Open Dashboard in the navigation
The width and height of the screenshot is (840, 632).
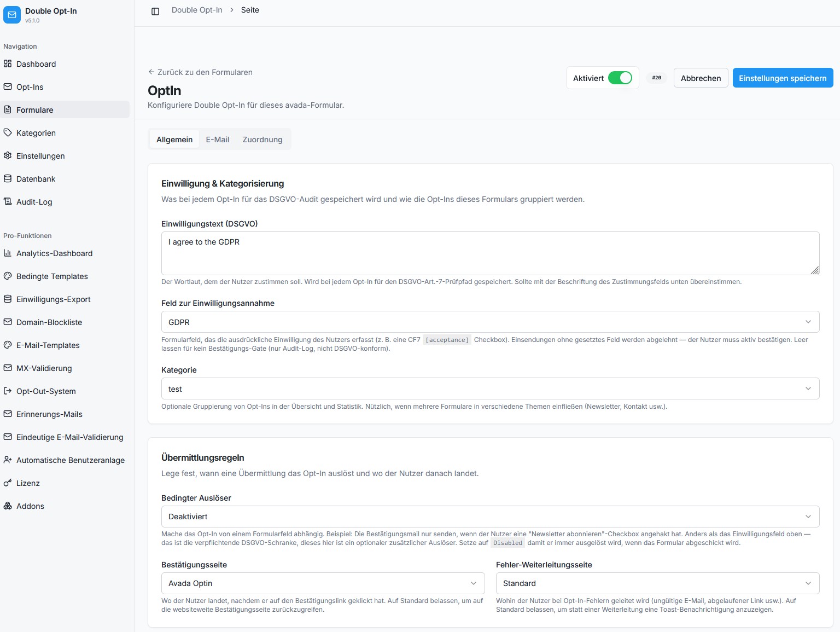66,63
